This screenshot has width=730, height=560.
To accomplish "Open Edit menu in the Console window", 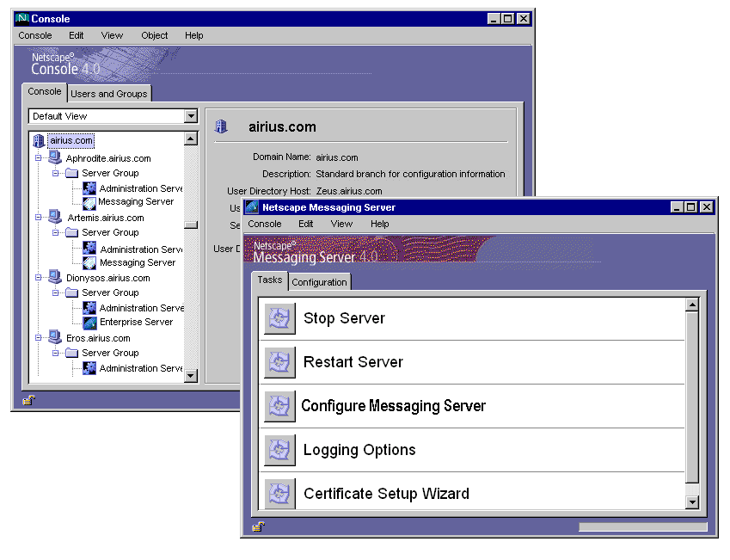I will coord(76,35).
